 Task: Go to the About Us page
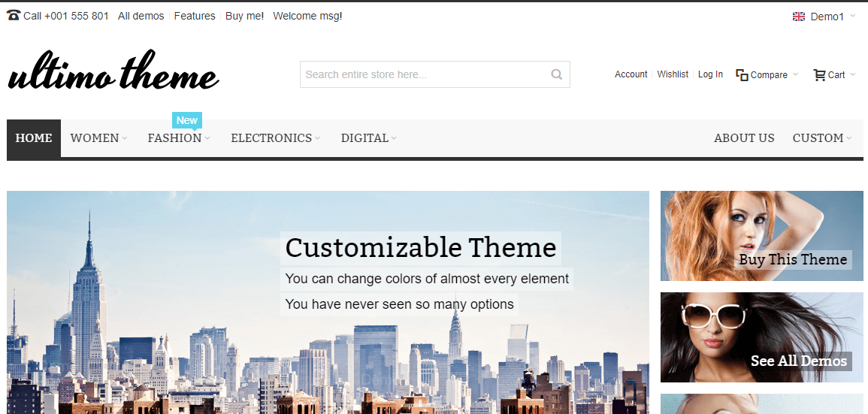click(x=744, y=138)
